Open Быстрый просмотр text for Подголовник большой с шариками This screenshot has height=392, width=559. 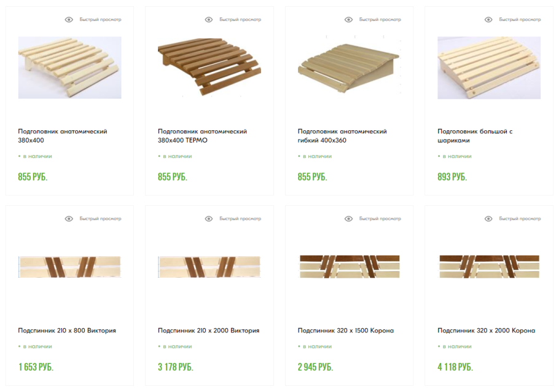tap(520, 20)
